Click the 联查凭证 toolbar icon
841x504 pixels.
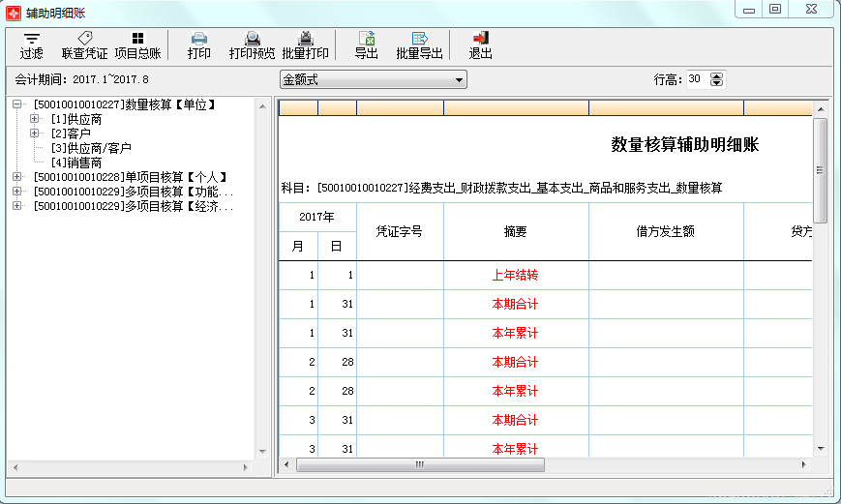[84, 45]
